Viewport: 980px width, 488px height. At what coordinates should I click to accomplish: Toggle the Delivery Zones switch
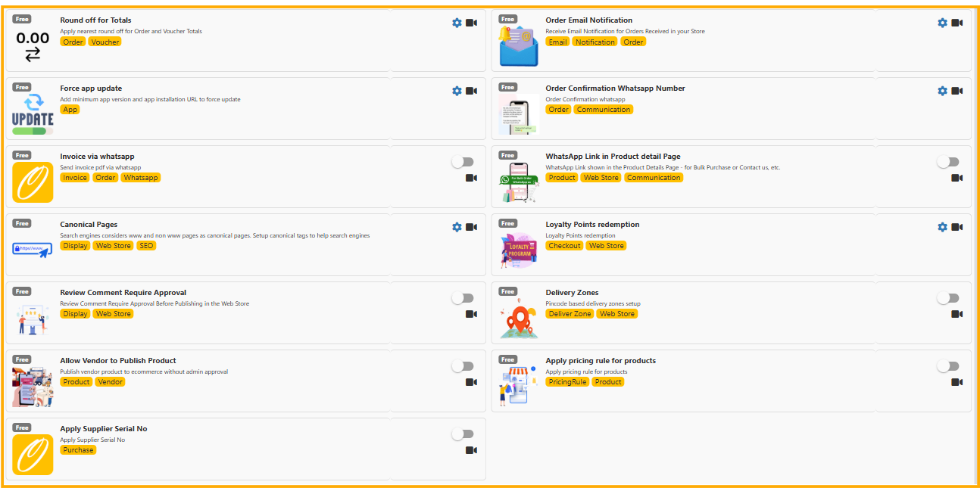[x=948, y=297]
